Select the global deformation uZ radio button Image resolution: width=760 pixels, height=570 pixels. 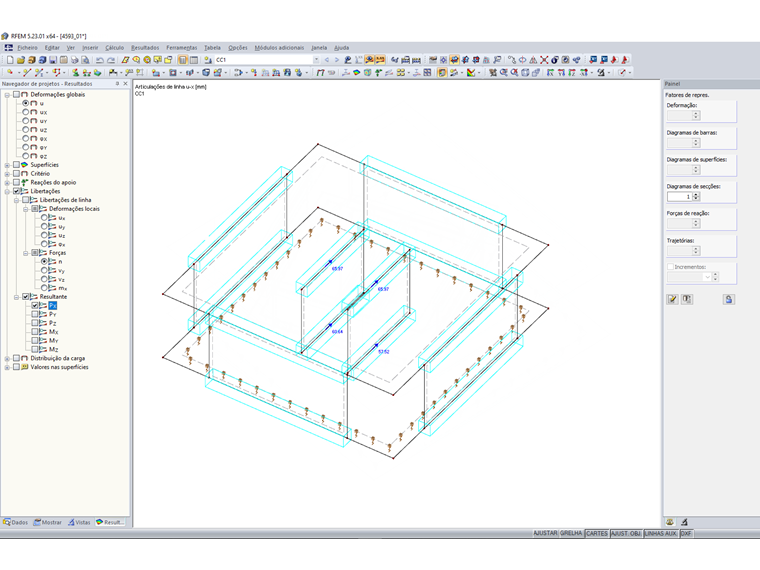click(x=26, y=129)
